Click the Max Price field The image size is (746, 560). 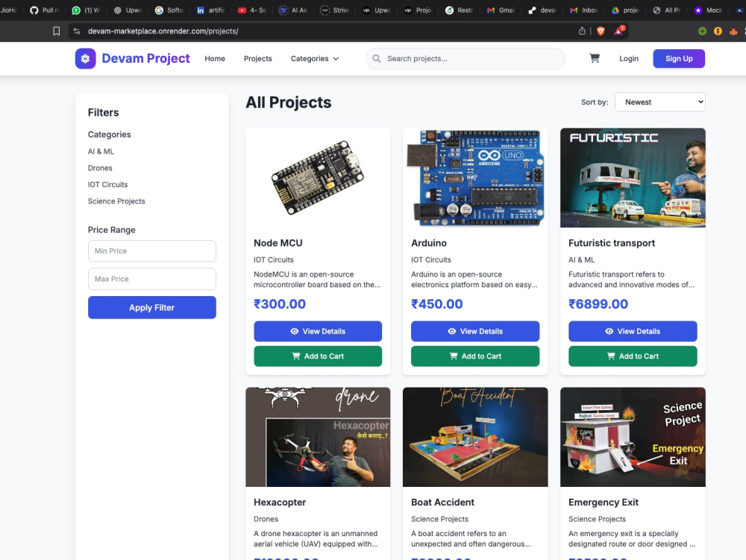coord(151,279)
